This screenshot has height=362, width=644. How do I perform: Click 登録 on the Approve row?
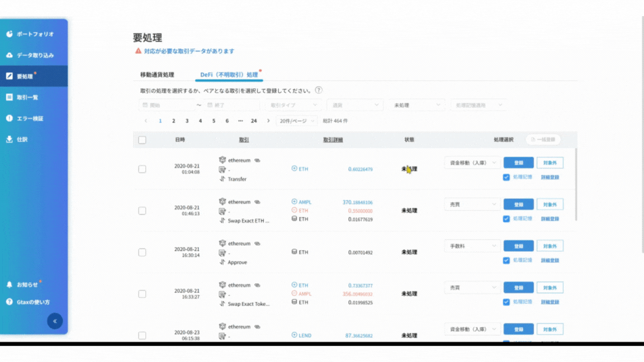point(519,246)
